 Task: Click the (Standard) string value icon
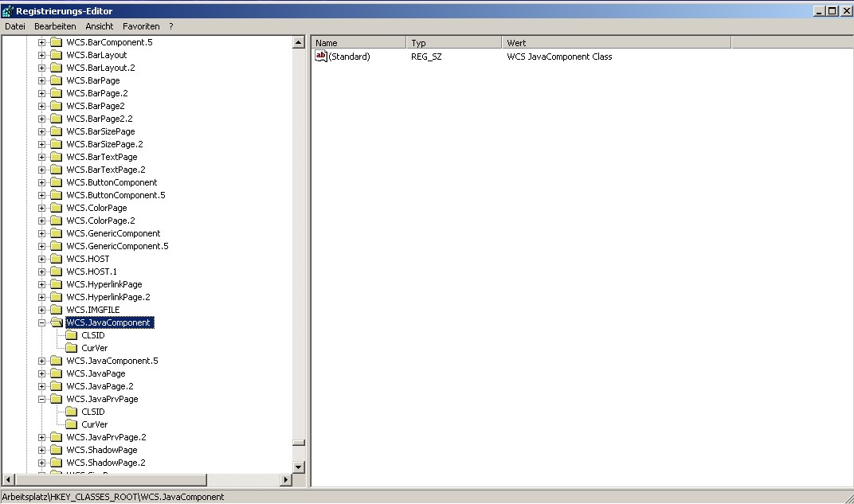(321, 56)
